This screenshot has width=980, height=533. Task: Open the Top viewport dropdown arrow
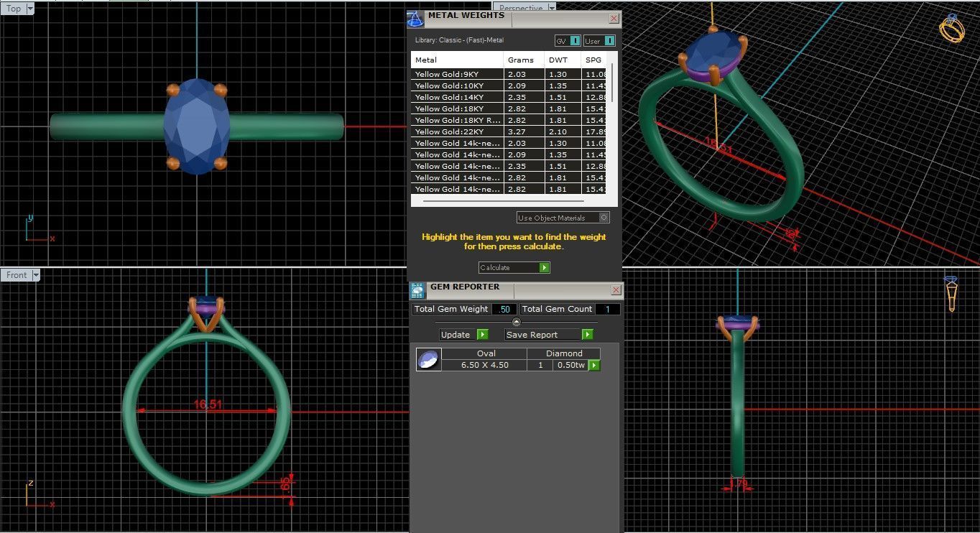[30, 9]
